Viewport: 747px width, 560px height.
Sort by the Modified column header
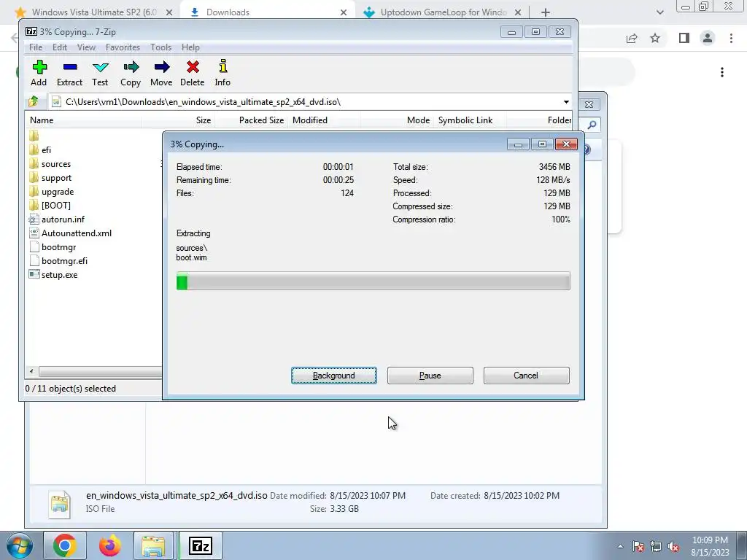(325, 120)
